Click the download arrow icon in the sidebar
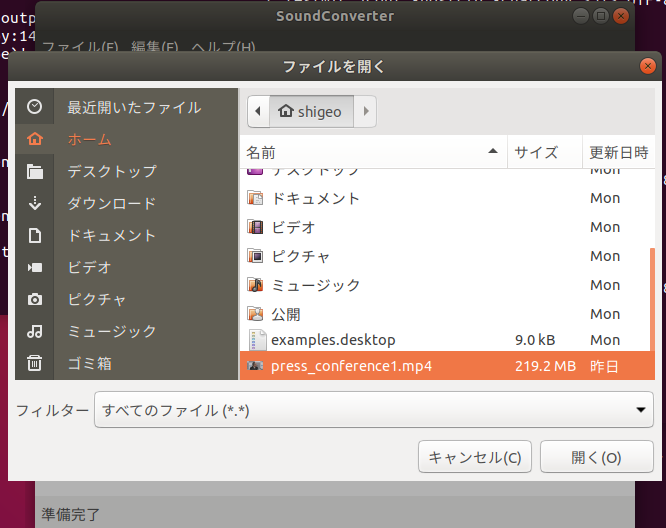The height and width of the screenshot is (528, 666). coord(34,203)
